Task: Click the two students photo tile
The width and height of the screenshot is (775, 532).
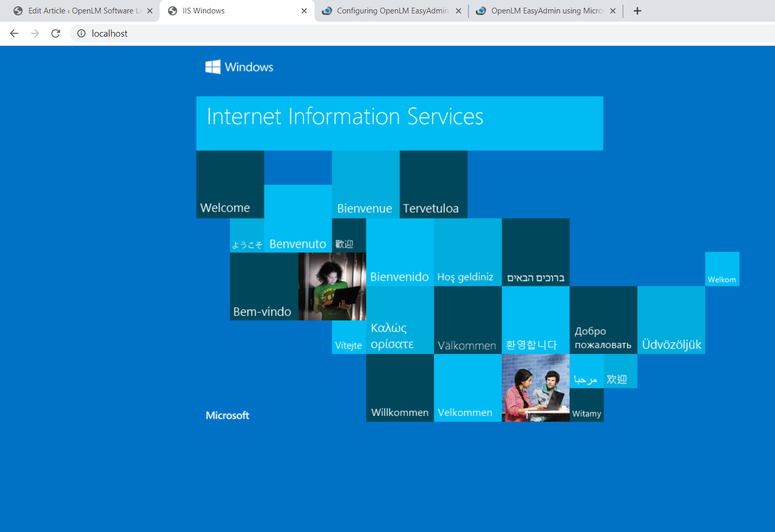Action: (x=535, y=388)
